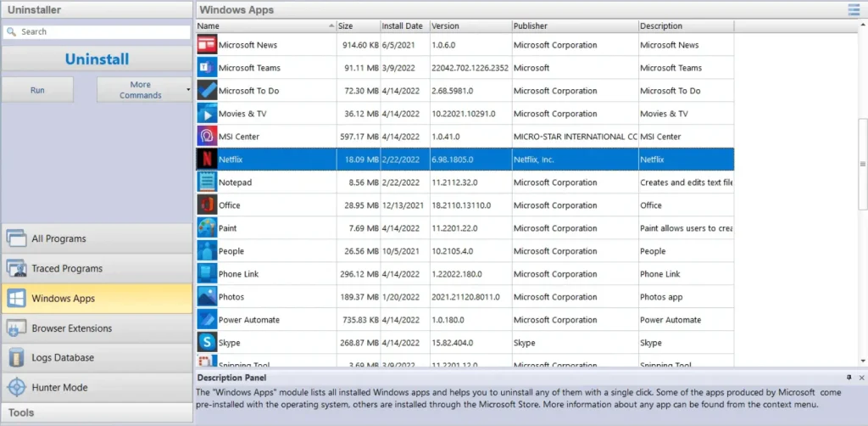Click the Notepad app icon

pos(207,182)
